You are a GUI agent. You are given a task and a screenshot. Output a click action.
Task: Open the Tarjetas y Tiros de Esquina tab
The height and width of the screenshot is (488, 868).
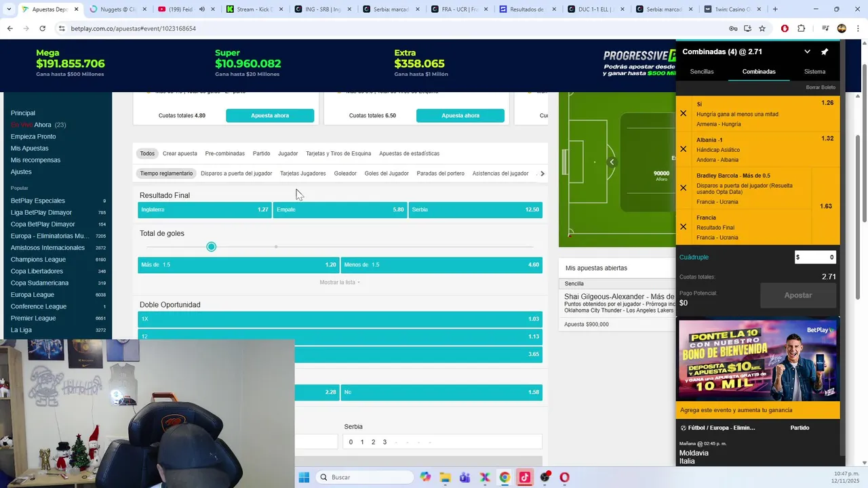338,154
